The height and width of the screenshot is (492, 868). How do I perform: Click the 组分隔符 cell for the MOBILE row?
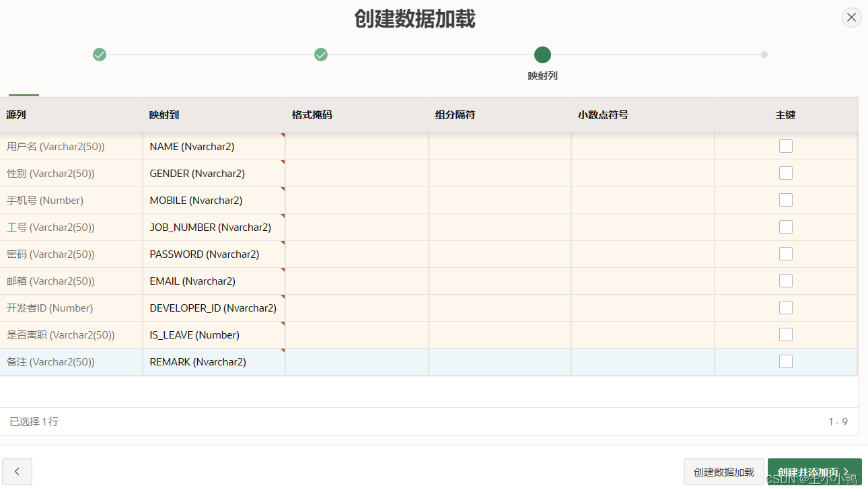point(500,200)
